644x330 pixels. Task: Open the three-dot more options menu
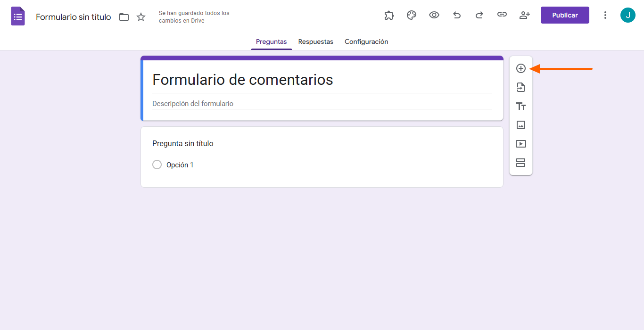605,15
